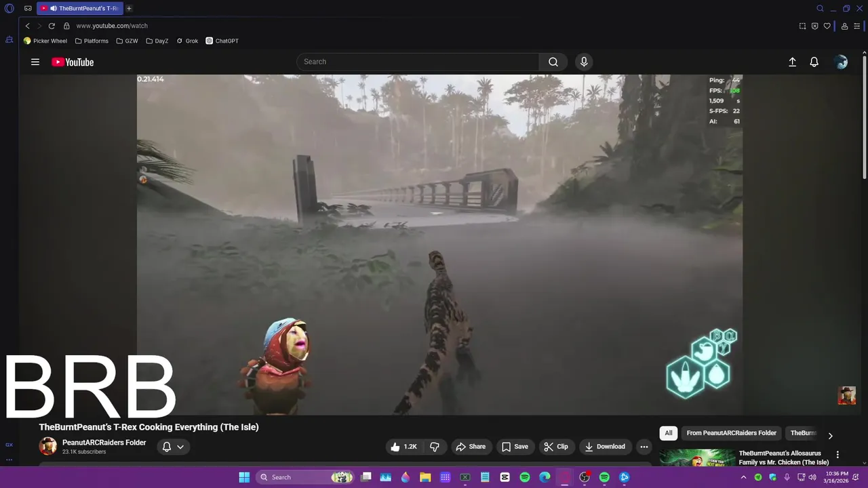Dislike the video with thumbs down
Viewport: 868px width, 488px height.
coord(435,447)
